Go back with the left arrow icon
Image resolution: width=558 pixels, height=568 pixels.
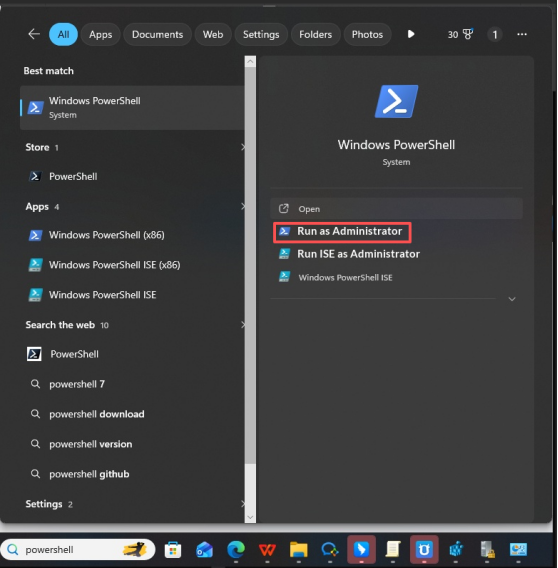tap(34, 34)
